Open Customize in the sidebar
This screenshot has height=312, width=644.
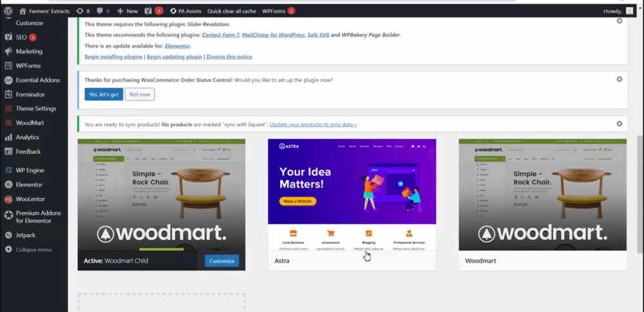pyautogui.click(x=29, y=23)
